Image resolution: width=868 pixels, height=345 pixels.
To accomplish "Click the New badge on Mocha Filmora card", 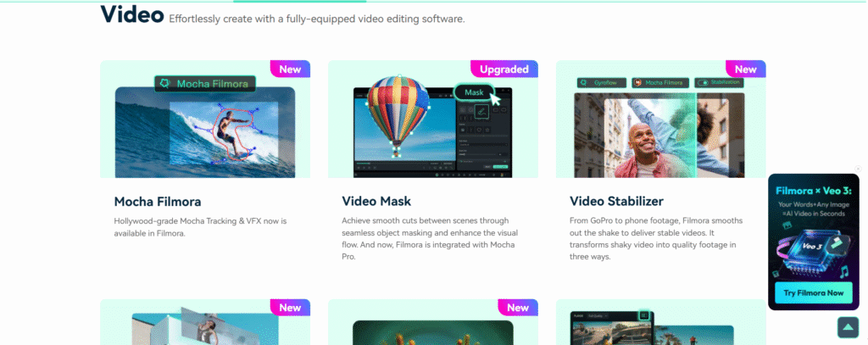I will [290, 70].
